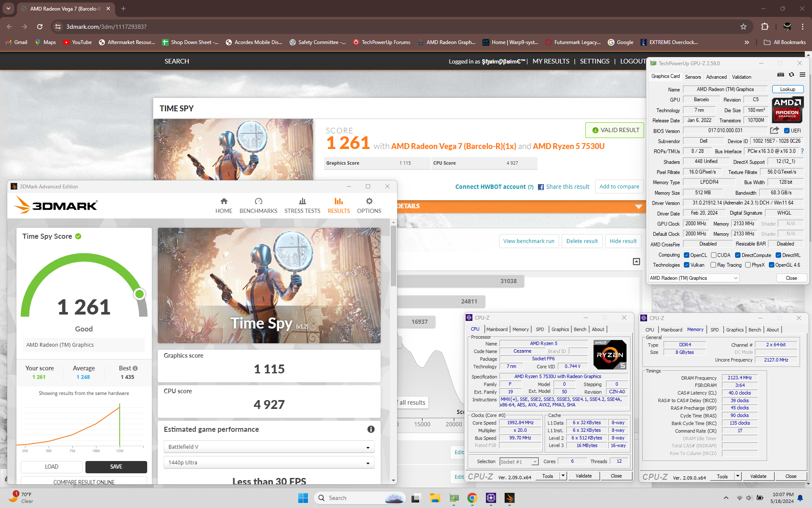
Task: Click the Lookup button in GPU-Z
Action: tap(787, 89)
